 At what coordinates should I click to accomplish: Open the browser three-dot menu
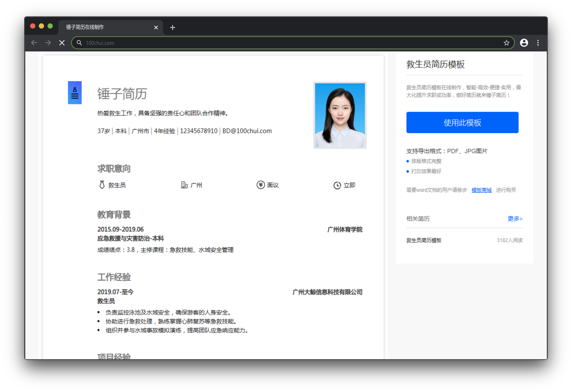click(538, 43)
